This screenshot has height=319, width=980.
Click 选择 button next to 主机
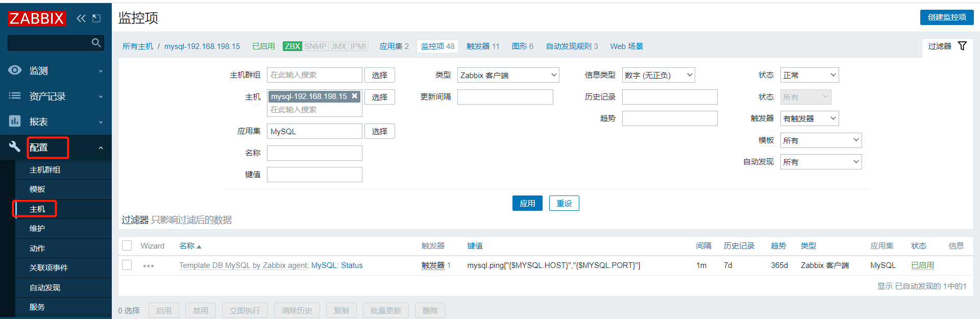coord(380,97)
